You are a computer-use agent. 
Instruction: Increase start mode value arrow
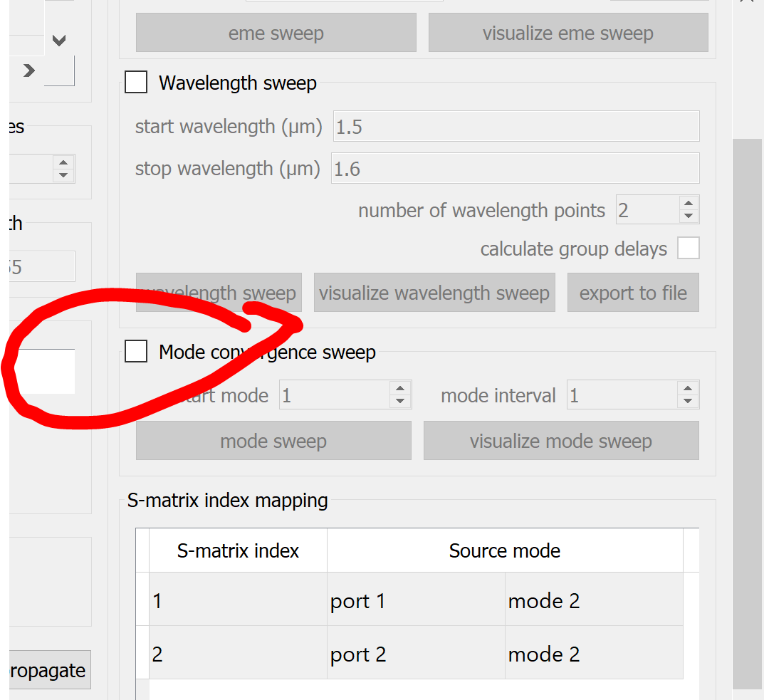[400, 389]
